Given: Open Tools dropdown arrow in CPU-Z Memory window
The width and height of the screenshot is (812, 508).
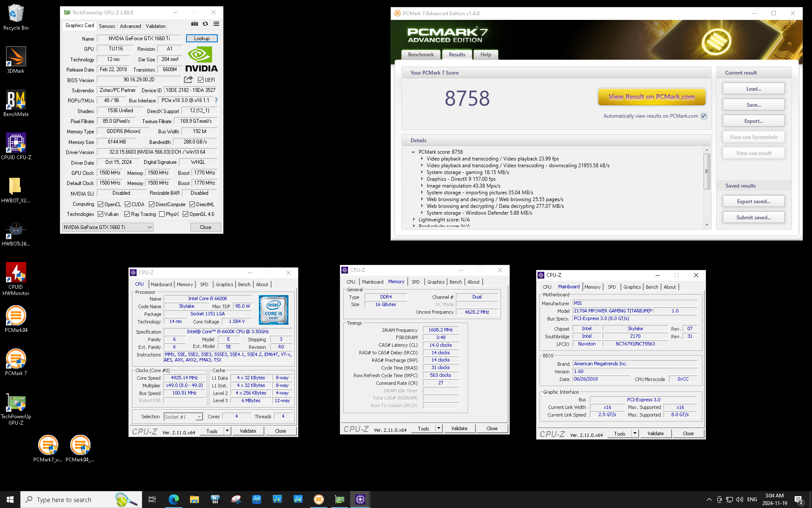Looking at the screenshot, I should point(439,428).
